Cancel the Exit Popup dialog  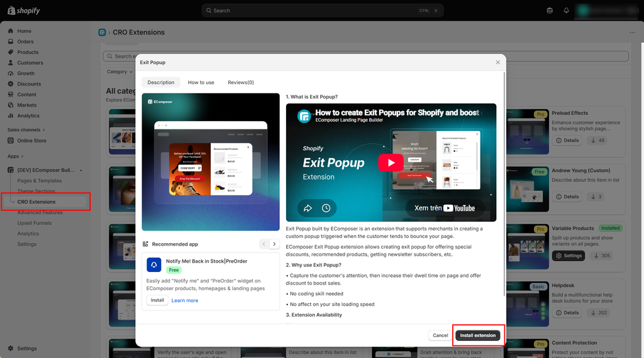(440, 335)
